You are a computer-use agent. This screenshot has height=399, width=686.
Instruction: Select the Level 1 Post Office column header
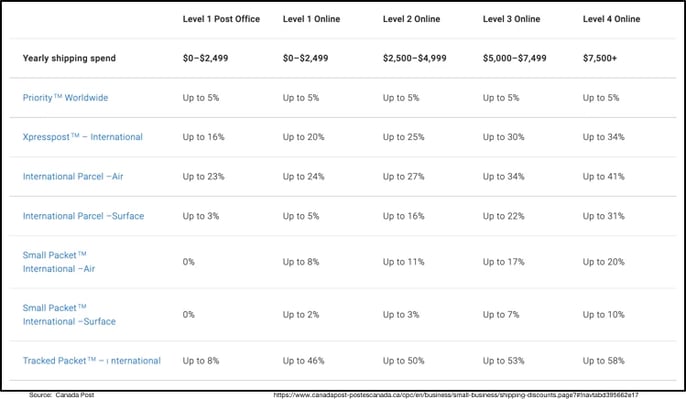221,19
